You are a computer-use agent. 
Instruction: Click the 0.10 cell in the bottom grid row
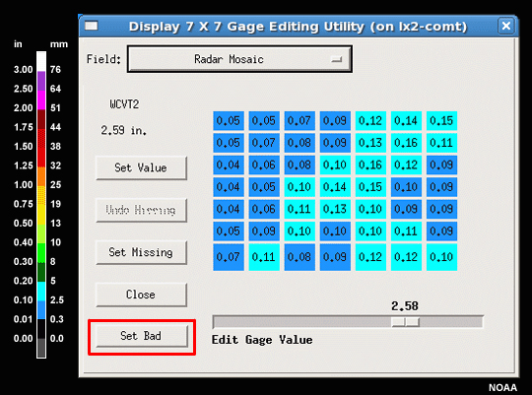[441, 257]
